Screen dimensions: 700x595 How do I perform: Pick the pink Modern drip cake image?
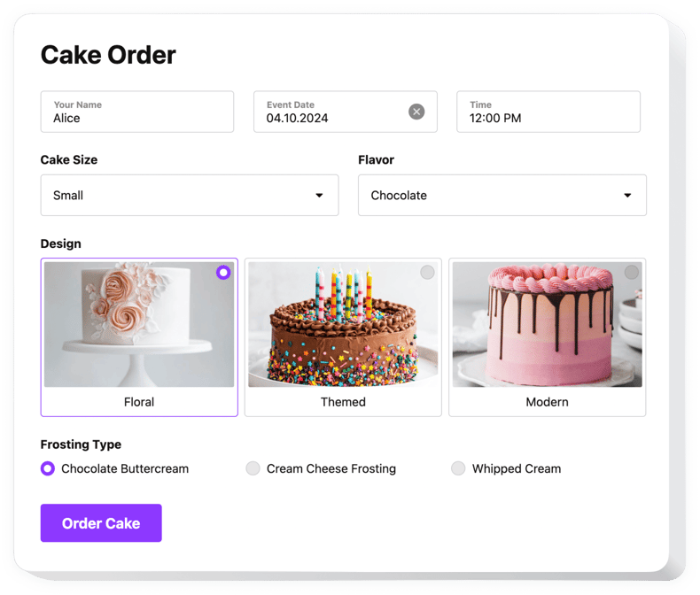tap(547, 325)
